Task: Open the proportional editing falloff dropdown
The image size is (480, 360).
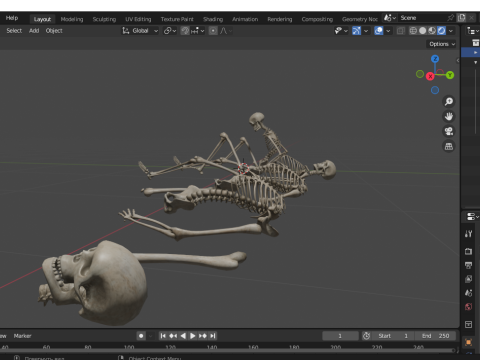Action: pyautogui.click(x=226, y=31)
